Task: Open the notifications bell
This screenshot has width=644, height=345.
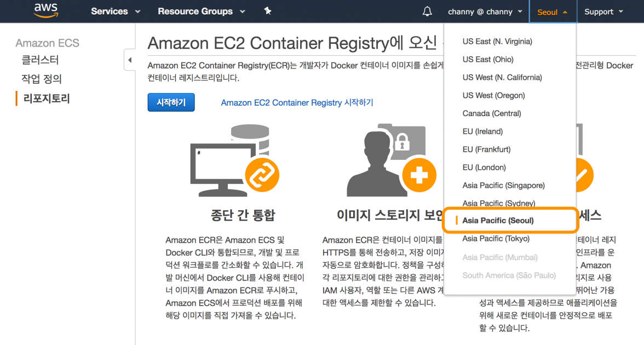Action: (x=427, y=11)
